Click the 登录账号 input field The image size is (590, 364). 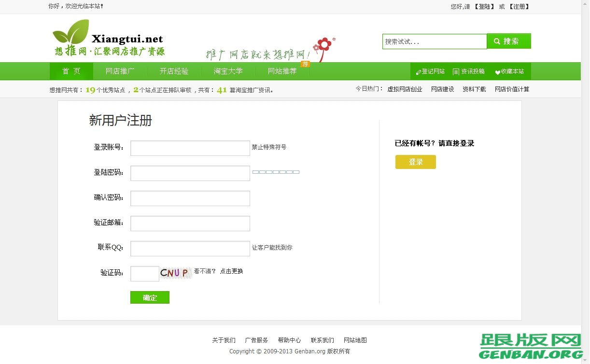click(190, 148)
